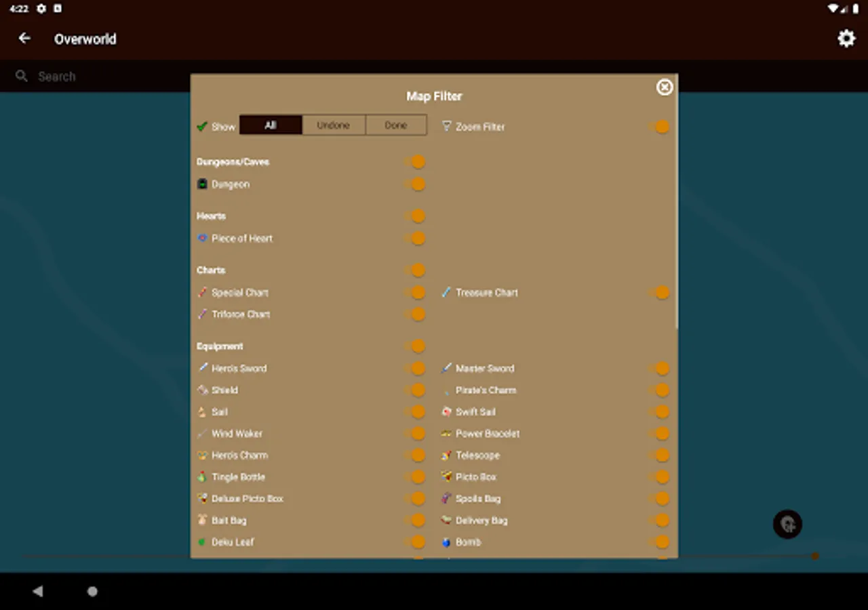The width and height of the screenshot is (868, 610).
Task: Click the Swift Sail icon
Action: (x=446, y=411)
